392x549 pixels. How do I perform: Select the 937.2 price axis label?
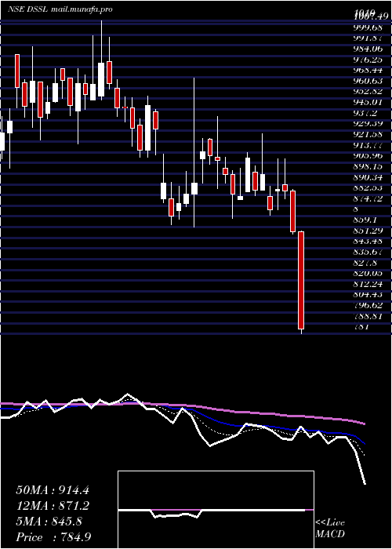coord(366,113)
